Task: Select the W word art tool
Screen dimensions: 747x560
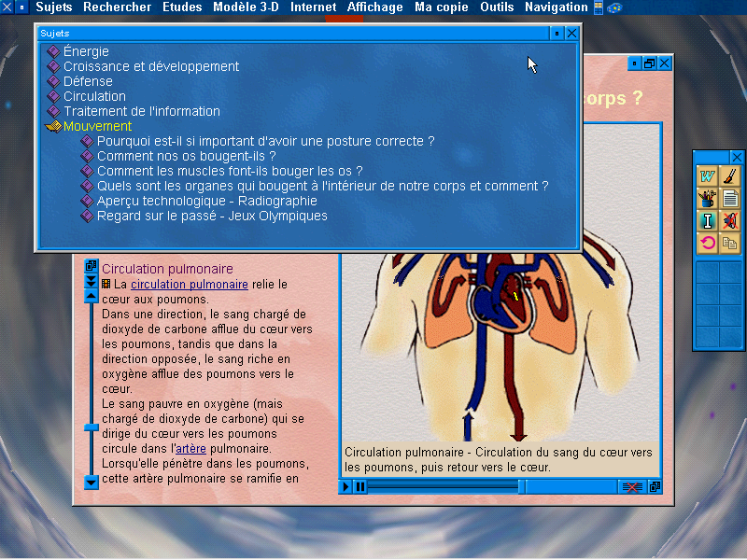Action: [708, 176]
